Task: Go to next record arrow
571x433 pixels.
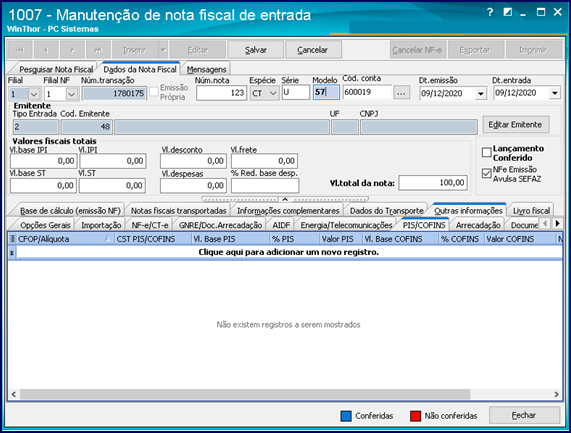Action: click(x=72, y=50)
